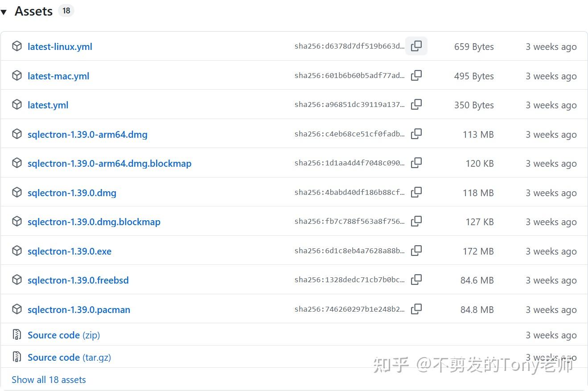Image resolution: width=588 pixels, height=391 pixels.
Task: Click the 659 Bytes file size
Action: [474, 47]
